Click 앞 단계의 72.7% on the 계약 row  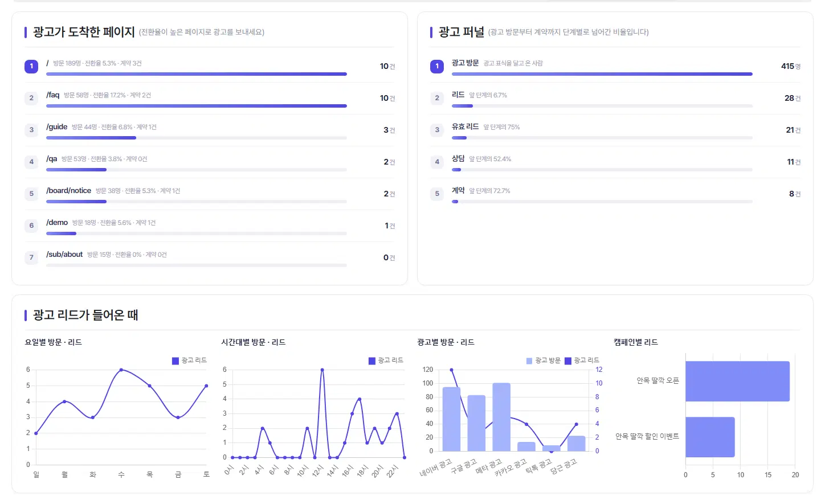coord(489,191)
